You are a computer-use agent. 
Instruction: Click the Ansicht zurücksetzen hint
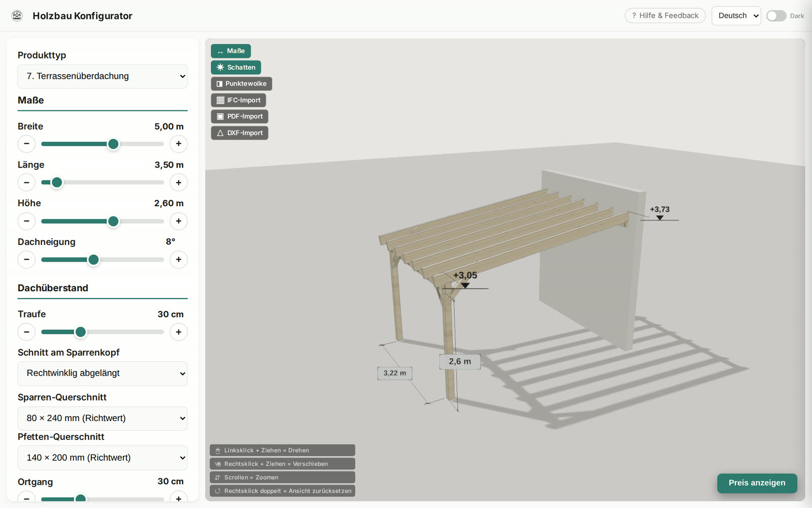282,491
